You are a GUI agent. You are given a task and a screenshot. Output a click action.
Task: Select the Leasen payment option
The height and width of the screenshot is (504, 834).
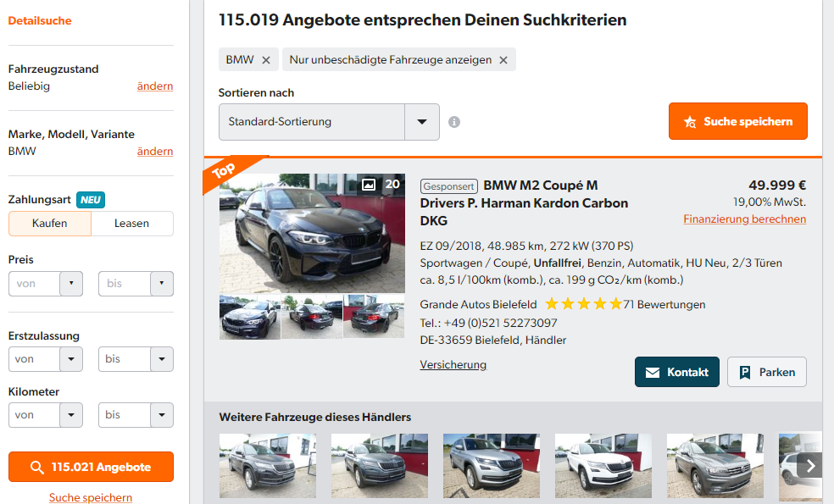131,224
